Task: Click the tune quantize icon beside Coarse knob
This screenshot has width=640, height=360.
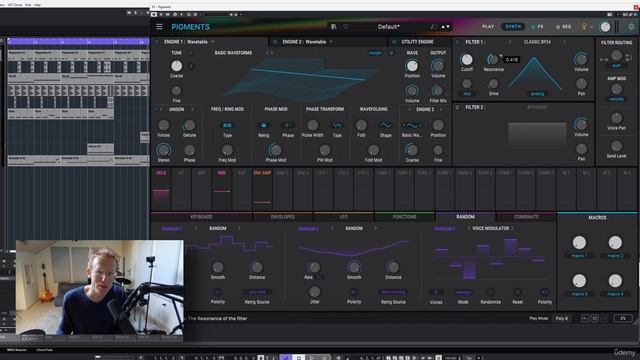Action: click(191, 66)
